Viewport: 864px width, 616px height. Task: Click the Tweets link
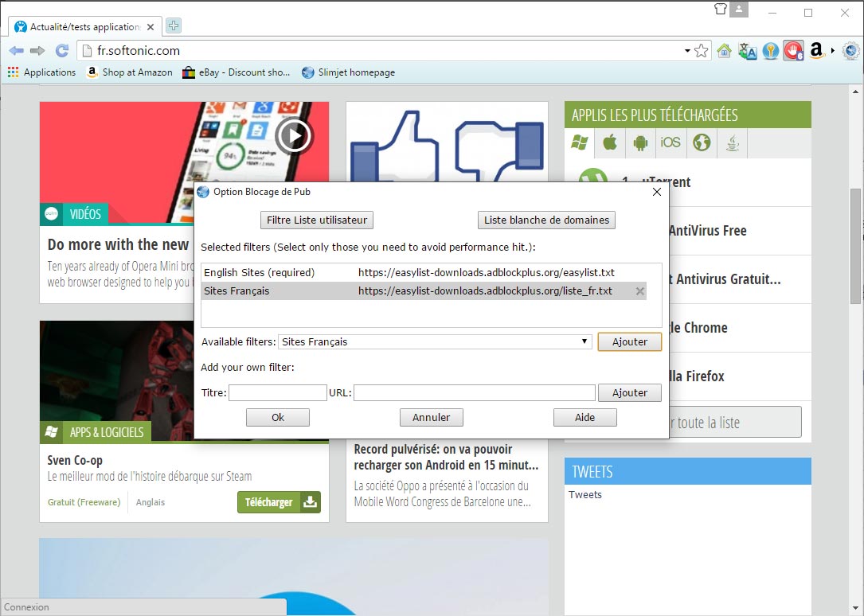pyautogui.click(x=585, y=494)
